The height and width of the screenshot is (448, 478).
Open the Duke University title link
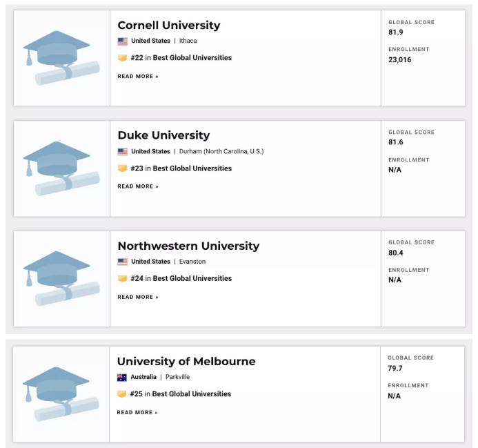[x=163, y=135]
